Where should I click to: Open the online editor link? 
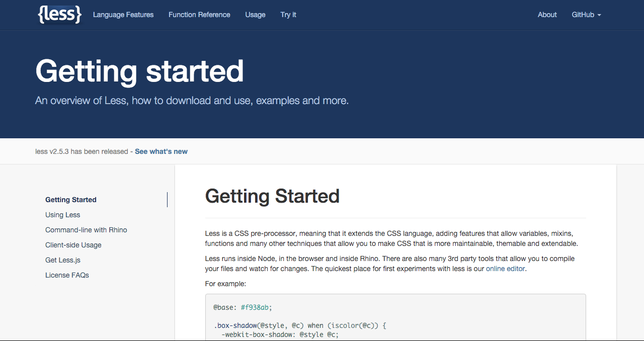506,269
